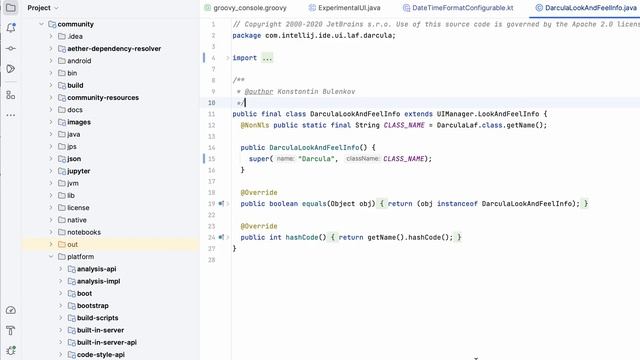Open the Notifications bell tool window
640x360 pixels.
coord(11,28)
